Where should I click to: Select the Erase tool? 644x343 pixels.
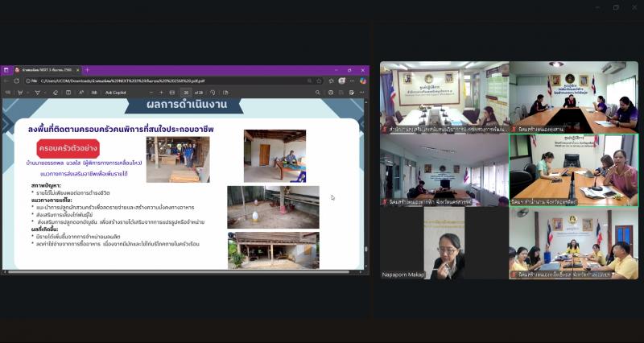(56, 93)
